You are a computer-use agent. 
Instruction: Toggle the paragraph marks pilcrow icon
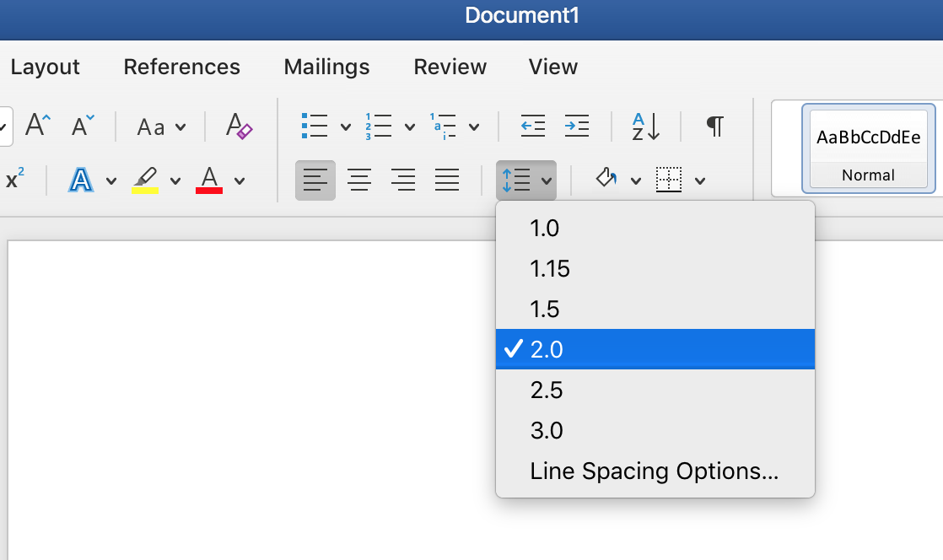coord(714,127)
